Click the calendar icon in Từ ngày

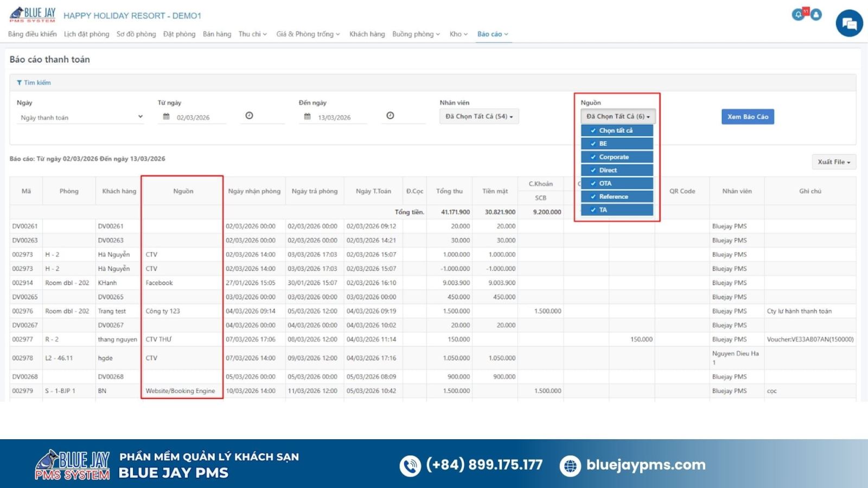tap(167, 117)
